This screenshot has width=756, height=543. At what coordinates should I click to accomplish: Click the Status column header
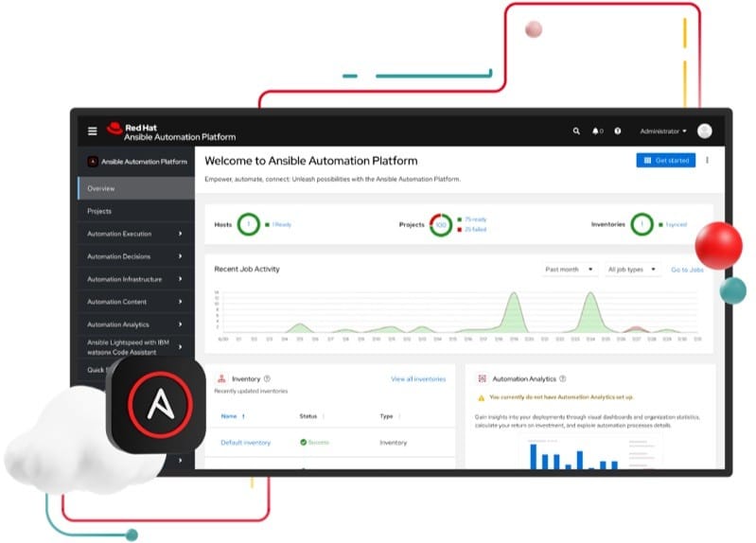click(x=308, y=416)
